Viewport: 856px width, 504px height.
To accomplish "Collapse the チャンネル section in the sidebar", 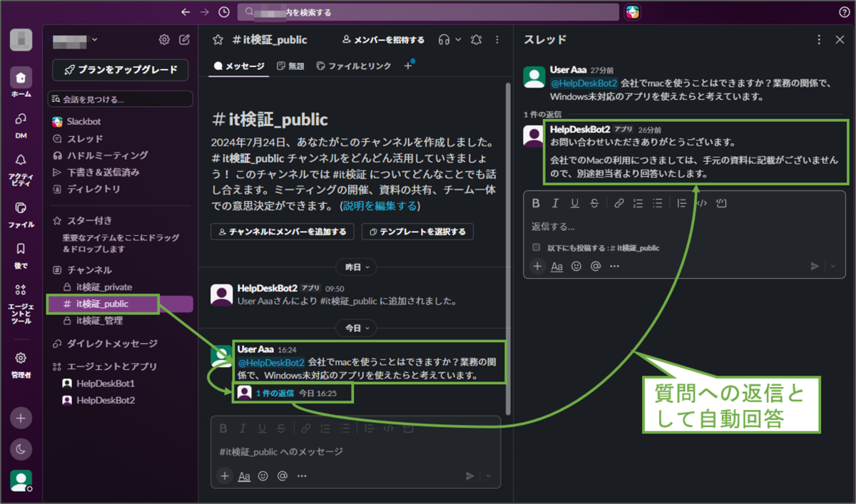I will [x=83, y=270].
